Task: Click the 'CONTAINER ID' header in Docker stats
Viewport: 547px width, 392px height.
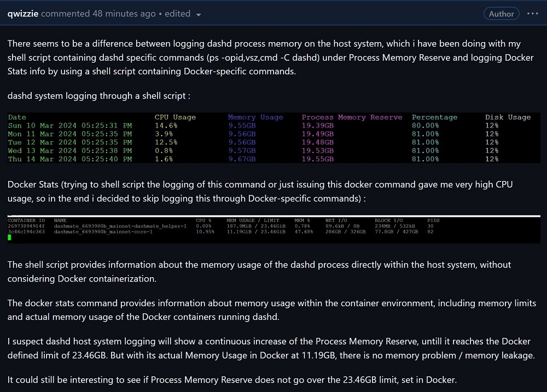Action: pos(26,220)
